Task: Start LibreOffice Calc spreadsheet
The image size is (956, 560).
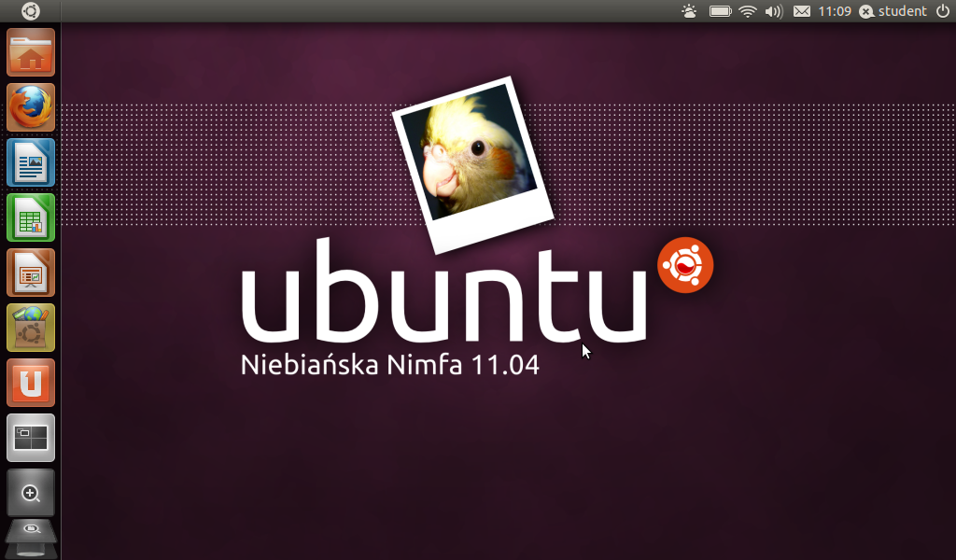Action: 31,217
